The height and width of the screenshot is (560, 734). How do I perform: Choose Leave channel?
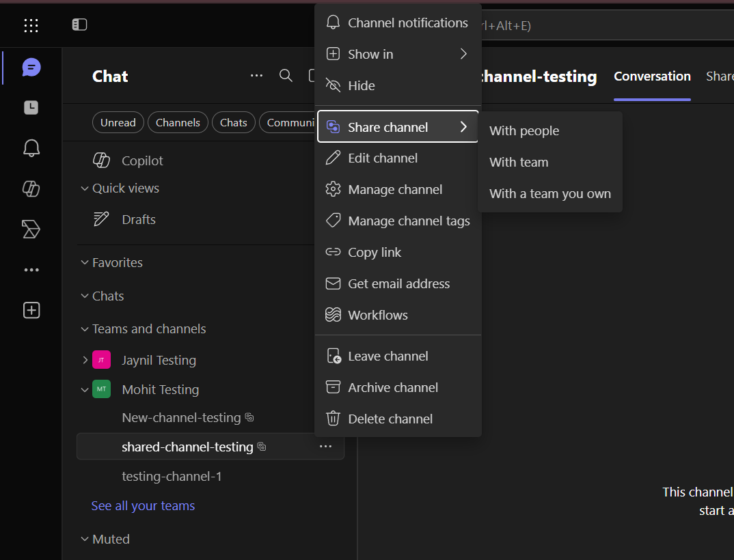(398, 356)
